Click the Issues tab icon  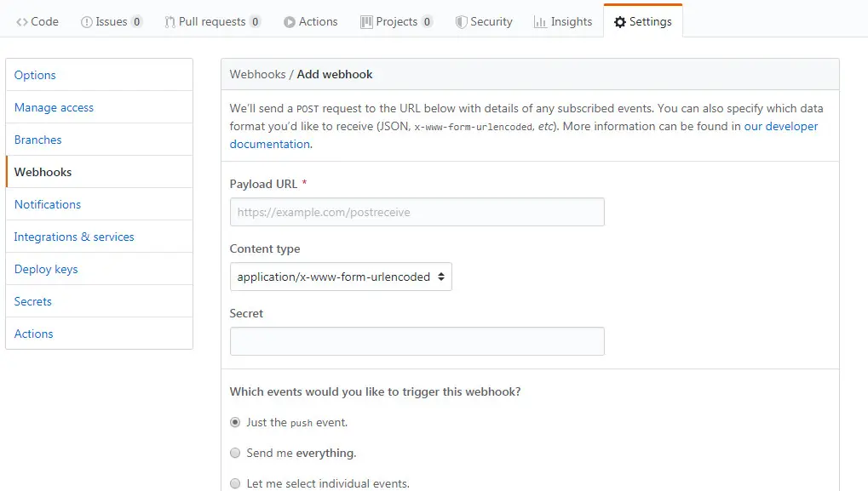[x=86, y=22]
